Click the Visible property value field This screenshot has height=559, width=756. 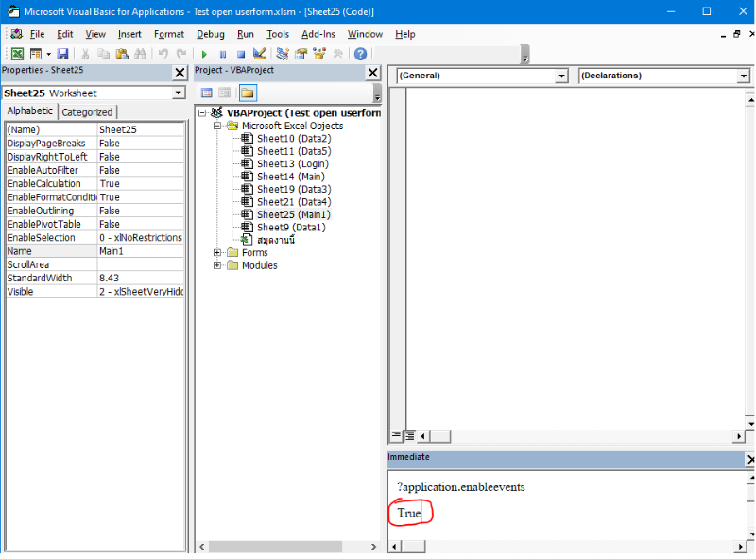[x=141, y=292]
